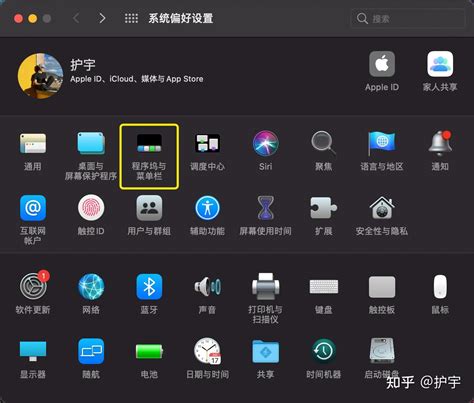Open 日期与时间 clock icon
This screenshot has height=403, width=474.
click(207, 351)
